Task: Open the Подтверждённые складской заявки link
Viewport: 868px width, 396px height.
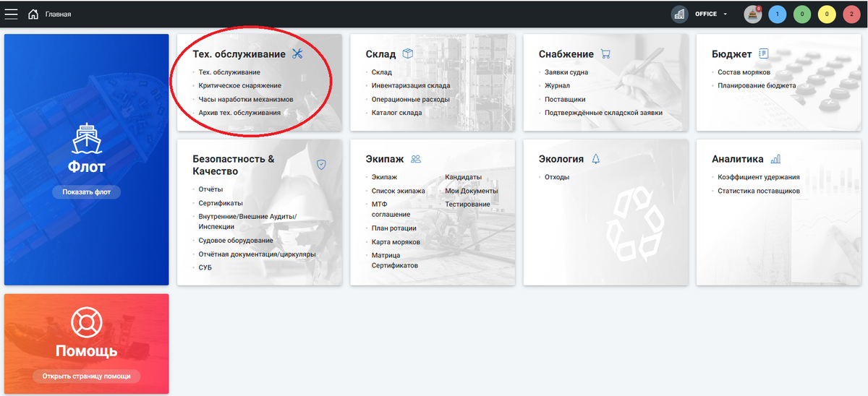Action: coord(603,113)
